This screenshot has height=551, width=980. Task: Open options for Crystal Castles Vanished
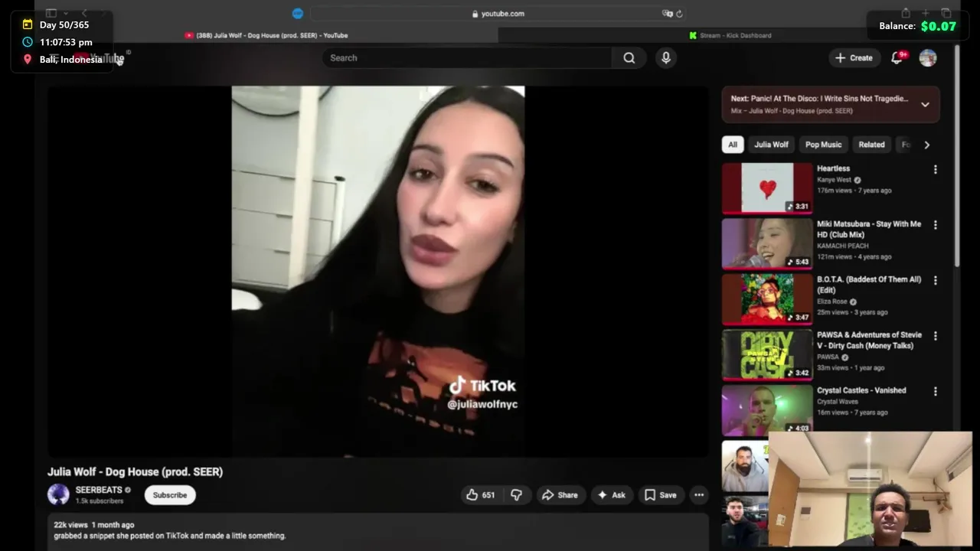[935, 392]
